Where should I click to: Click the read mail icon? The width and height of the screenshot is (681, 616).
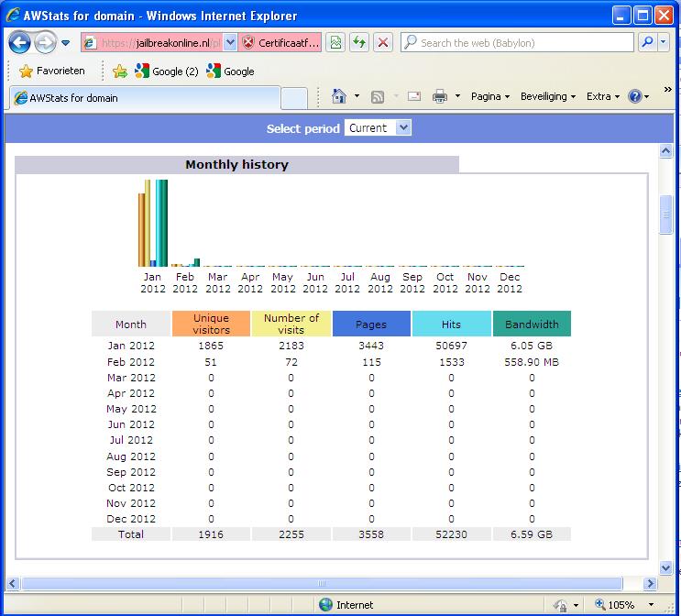(414, 96)
